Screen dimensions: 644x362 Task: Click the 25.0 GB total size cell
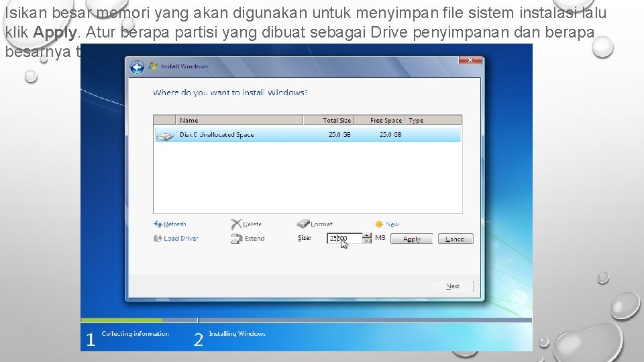coord(339,135)
